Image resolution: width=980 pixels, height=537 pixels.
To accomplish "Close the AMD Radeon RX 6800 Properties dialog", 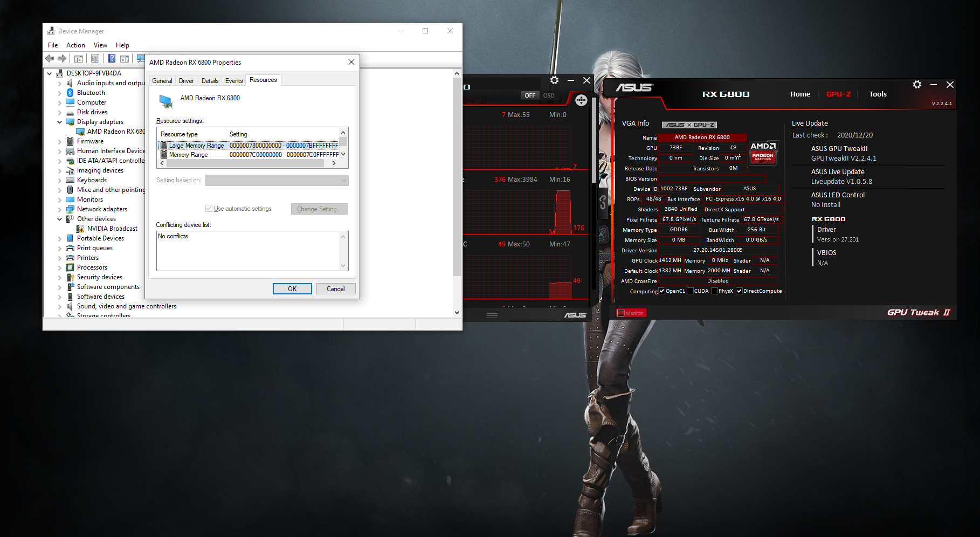I will coord(351,62).
